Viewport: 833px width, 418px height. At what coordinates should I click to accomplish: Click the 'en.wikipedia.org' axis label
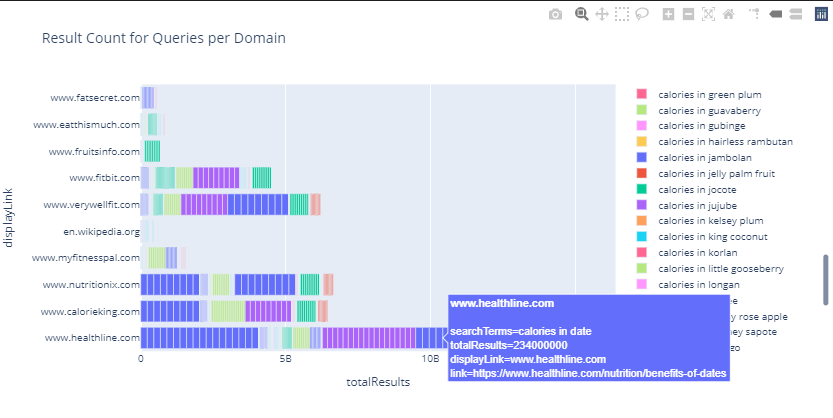(x=101, y=232)
